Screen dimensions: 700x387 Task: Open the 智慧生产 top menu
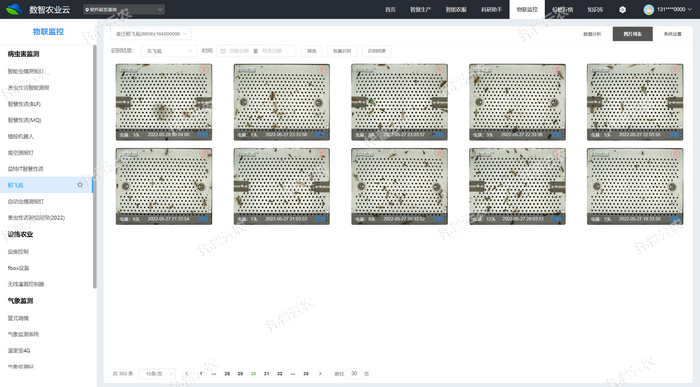click(421, 9)
